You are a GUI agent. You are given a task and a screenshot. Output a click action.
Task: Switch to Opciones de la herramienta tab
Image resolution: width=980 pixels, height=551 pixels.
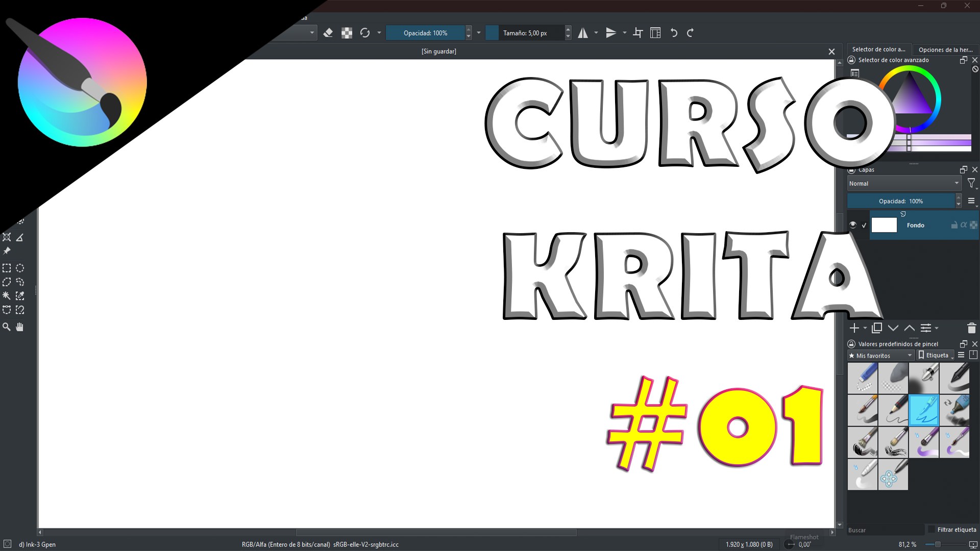(945, 49)
